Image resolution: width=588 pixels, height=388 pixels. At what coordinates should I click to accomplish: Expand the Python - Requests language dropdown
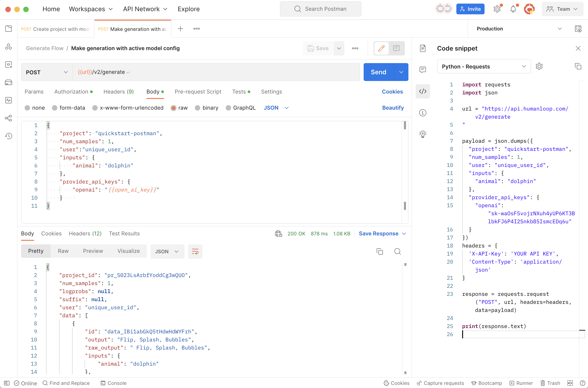point(484,66)
